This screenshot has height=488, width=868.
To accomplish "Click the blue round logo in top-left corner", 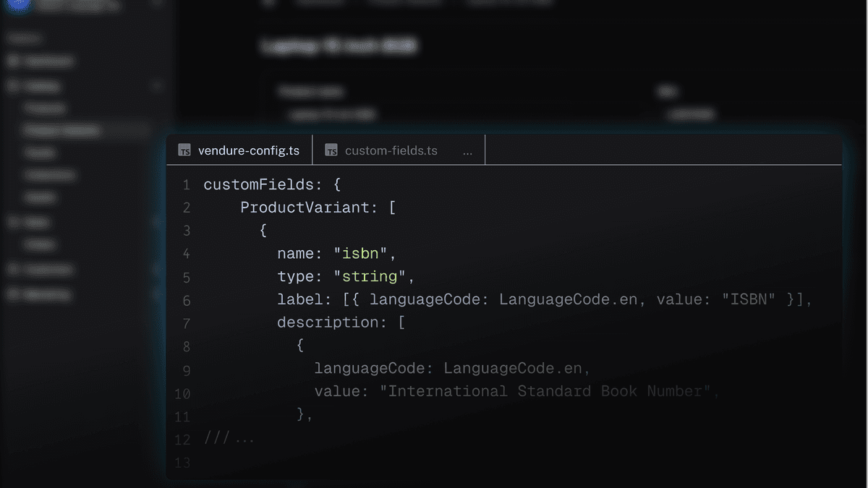I will click(x=20, y=4).
